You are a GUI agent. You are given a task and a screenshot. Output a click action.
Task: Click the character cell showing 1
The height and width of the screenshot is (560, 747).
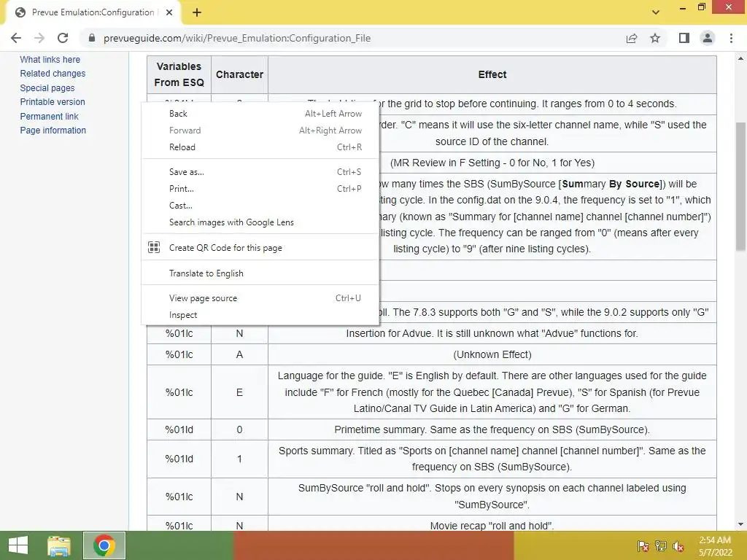239,459
